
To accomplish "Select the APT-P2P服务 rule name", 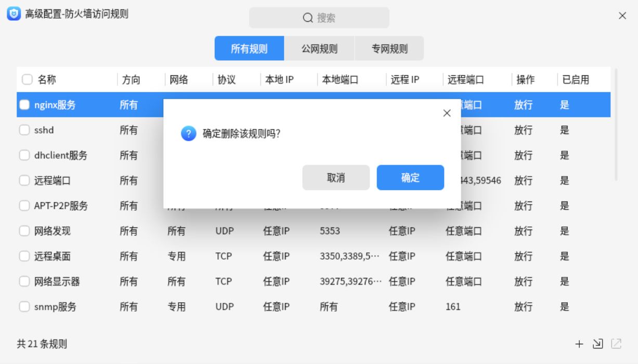I will (x=61, y=206).
